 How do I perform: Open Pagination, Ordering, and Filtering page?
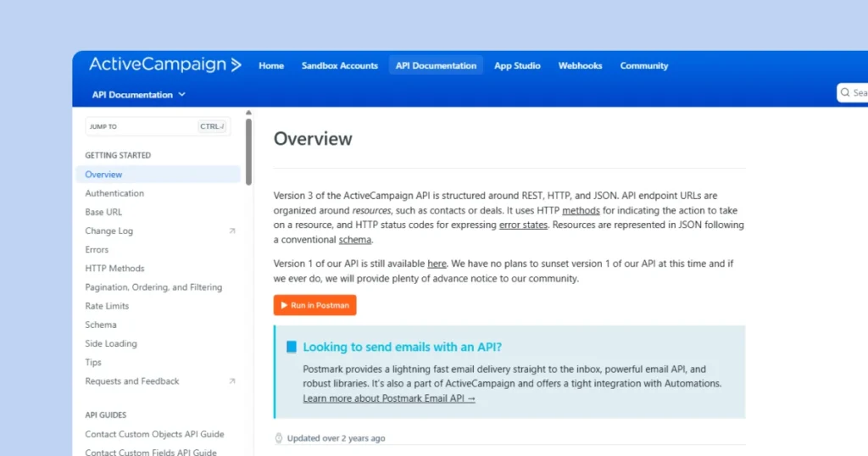tap(153, 287)
